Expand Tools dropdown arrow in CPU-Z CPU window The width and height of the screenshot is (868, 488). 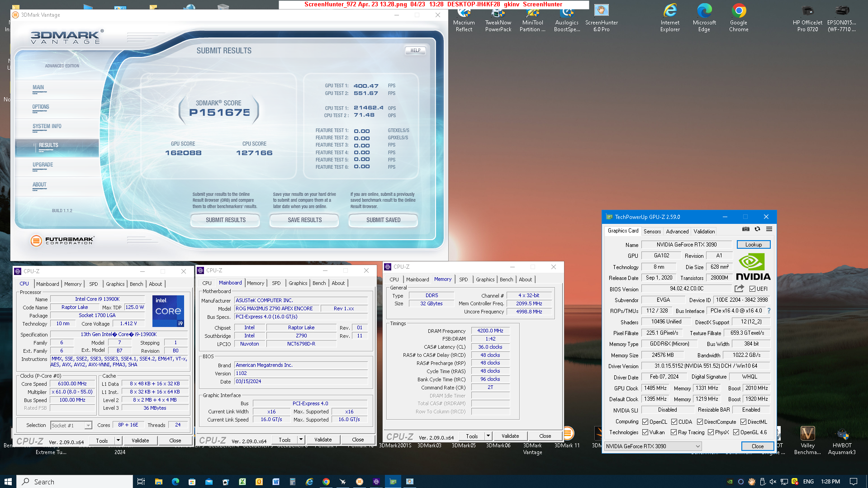click(118, 441)
